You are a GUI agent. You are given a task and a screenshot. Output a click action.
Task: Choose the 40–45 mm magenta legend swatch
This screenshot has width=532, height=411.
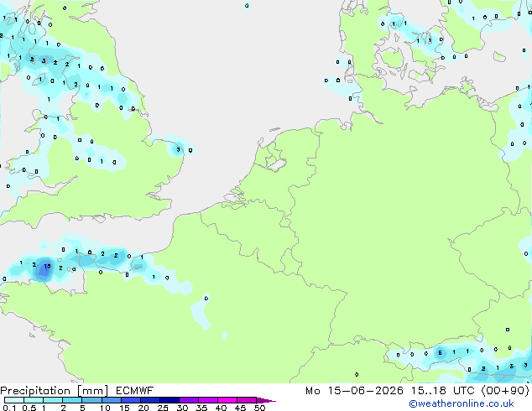click(x=227, y=400)
